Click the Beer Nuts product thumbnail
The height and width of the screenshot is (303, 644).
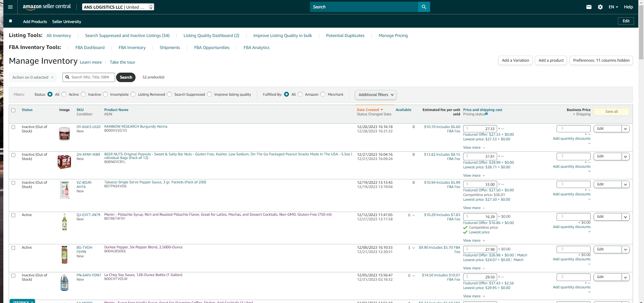pos(64,162)
